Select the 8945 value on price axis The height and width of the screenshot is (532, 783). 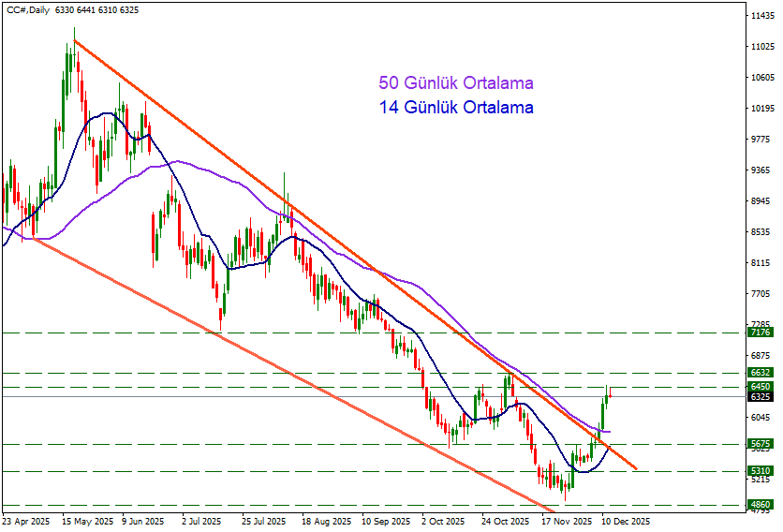[761, 201]
